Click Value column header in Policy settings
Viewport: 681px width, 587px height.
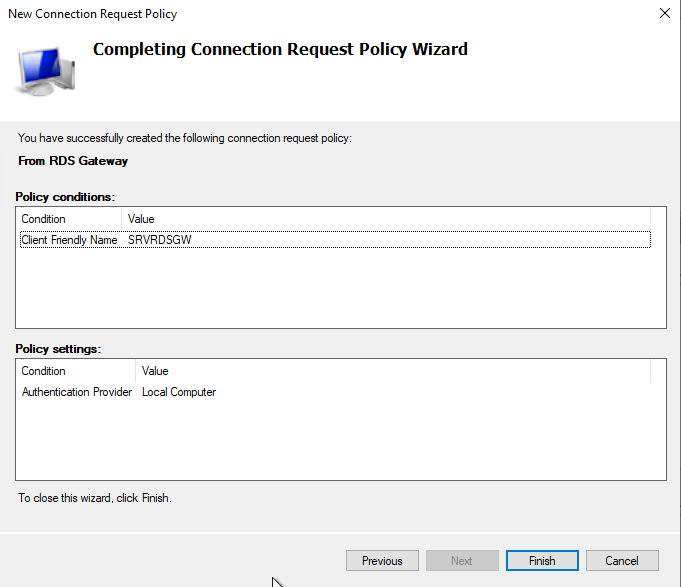click(x=393, y=371)
